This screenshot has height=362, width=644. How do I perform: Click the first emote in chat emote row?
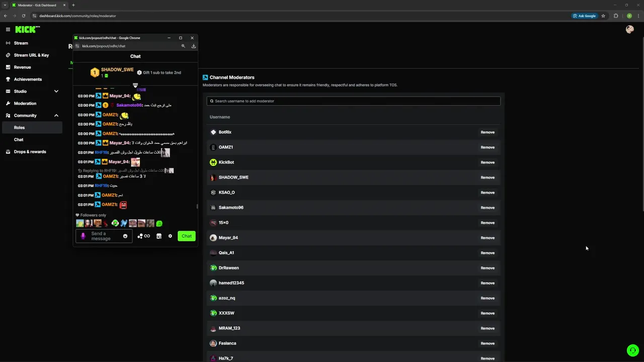coord(79,223)
